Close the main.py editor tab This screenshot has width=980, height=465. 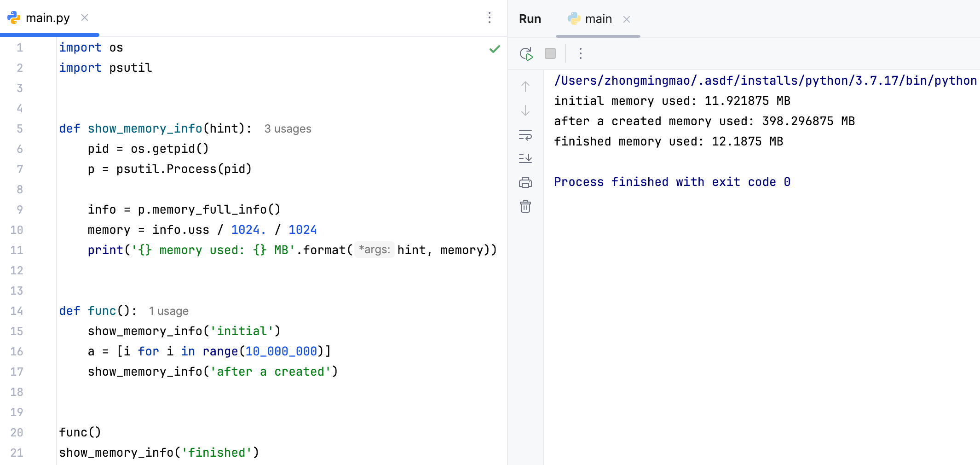(85, 18)
